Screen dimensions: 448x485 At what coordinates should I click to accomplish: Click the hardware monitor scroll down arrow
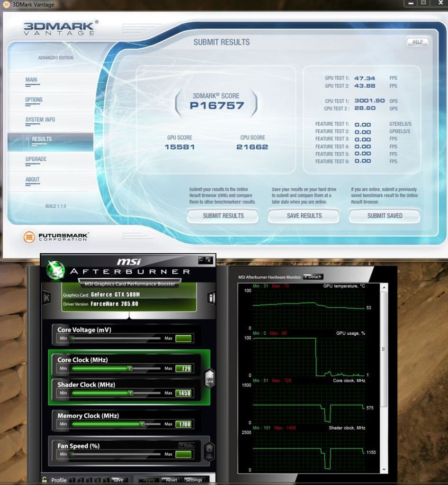pyautogui.click(x=384, y=469)
